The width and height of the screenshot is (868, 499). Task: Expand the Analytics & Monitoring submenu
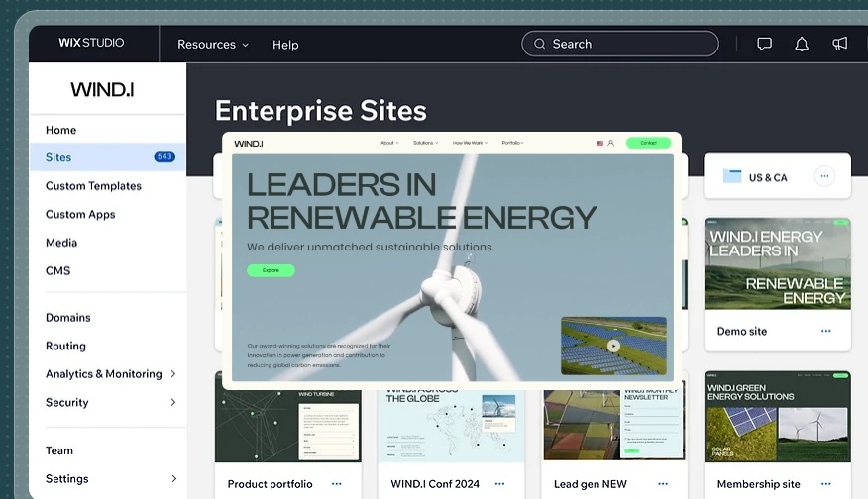[x=173, y=374]
